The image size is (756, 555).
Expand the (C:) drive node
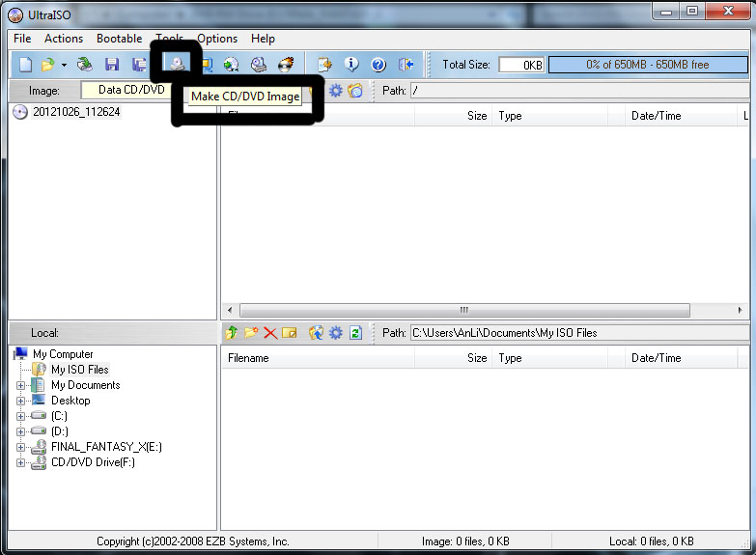[20, 416]
